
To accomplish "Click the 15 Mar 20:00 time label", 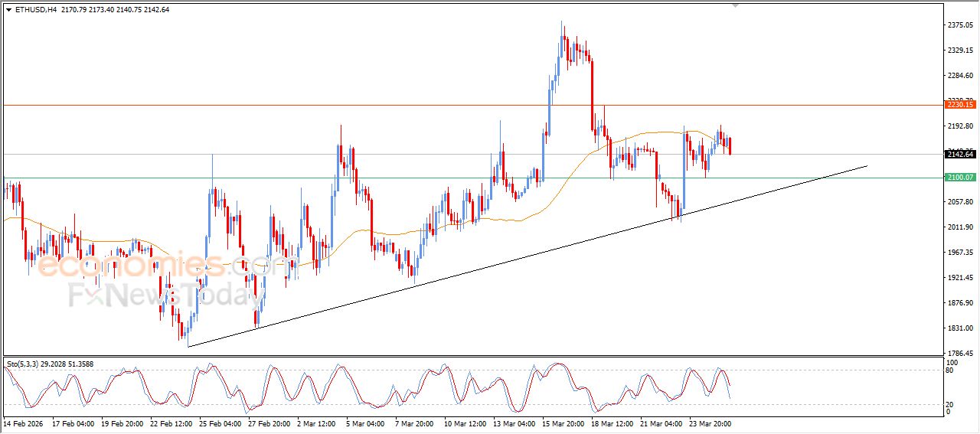I will [x=563, y=423].
